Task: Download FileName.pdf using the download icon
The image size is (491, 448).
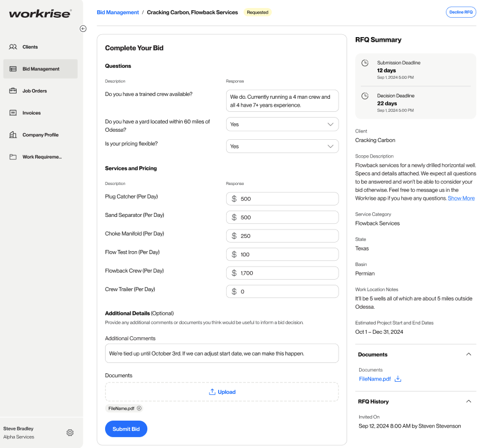Action: [x=398, y=379]
